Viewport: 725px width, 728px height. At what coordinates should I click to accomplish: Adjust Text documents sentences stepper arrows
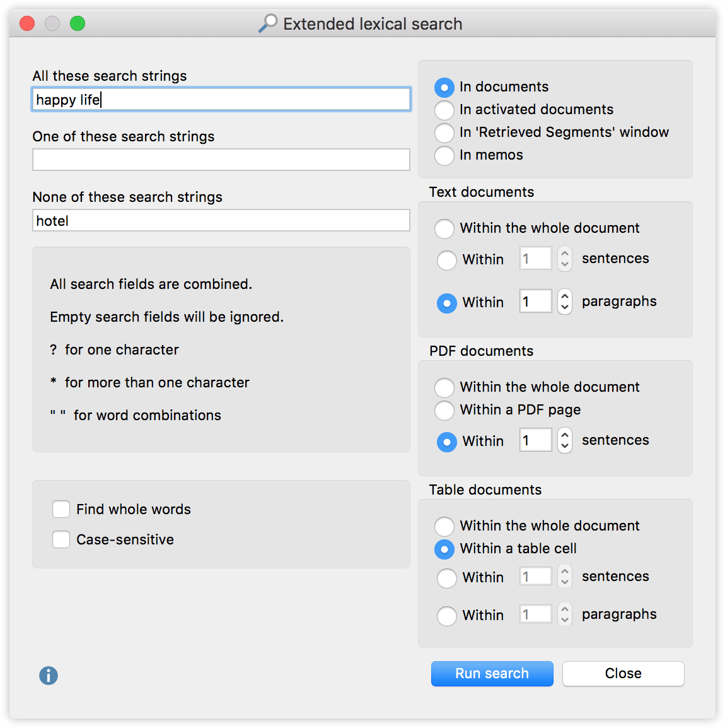564,259
